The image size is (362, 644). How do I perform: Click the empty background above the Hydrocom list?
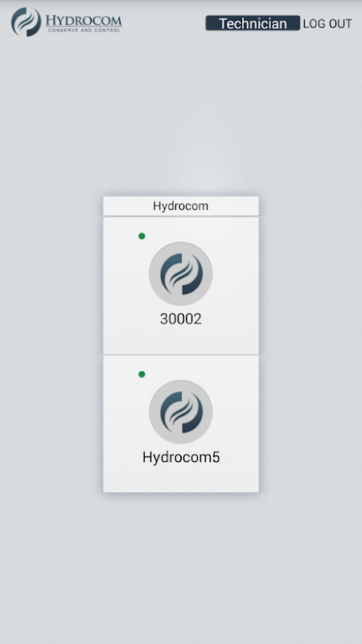click(180, 115)
